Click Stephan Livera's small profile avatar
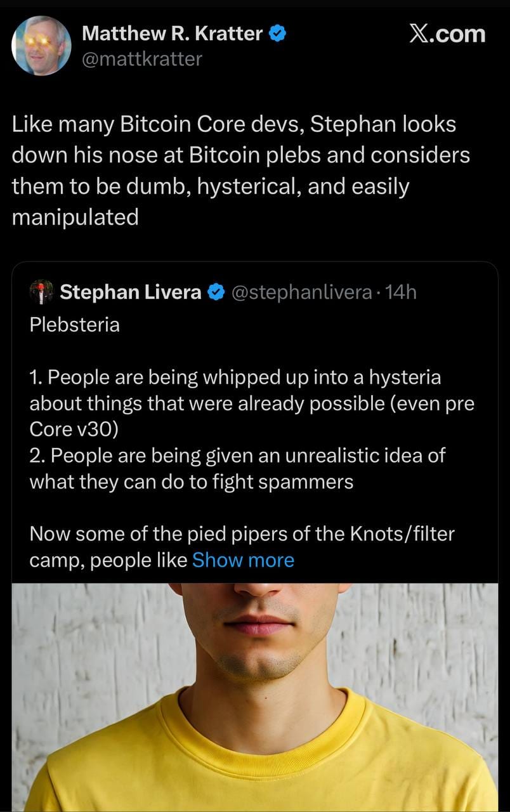510x812 pixels. (42, 292)
